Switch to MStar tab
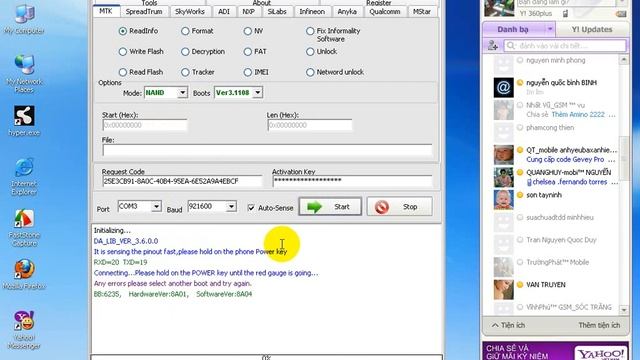The width and height of the screenshot is (640, 360). (x=422, y=12)
